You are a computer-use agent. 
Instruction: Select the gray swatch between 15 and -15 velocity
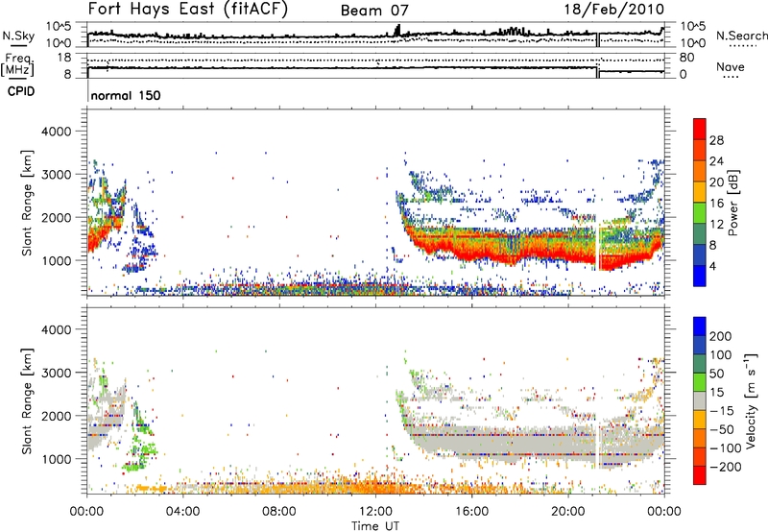tap(700, 401)
